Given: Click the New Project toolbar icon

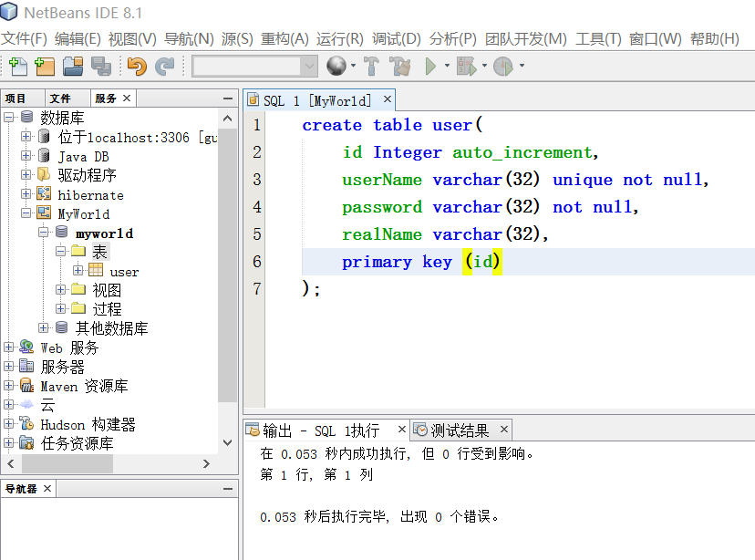Looking at the screenshot, I should coord(46,66).
